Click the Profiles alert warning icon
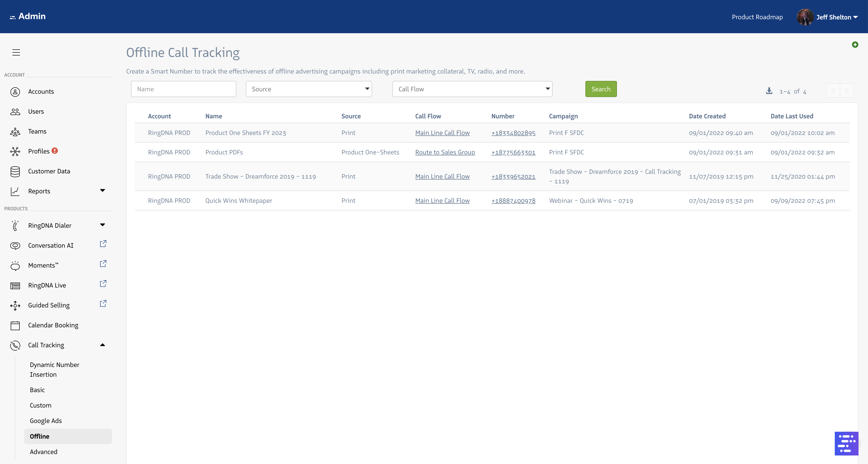 (55, 151)
